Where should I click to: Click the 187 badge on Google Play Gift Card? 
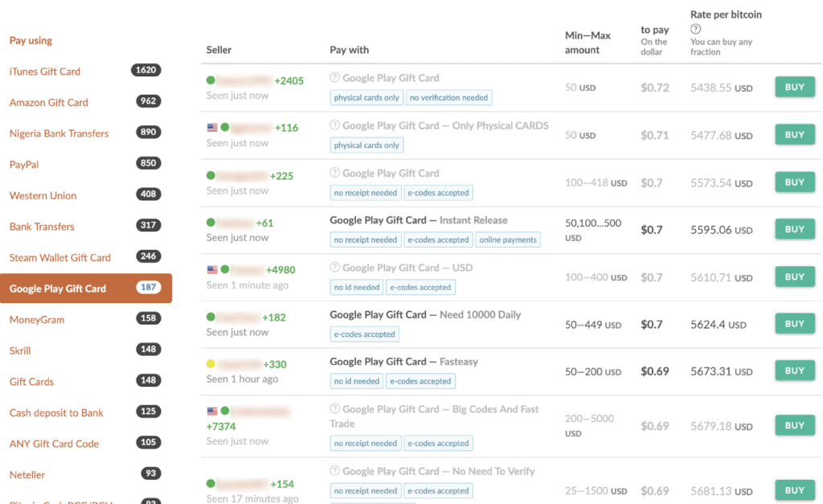(x=149, y=287)
